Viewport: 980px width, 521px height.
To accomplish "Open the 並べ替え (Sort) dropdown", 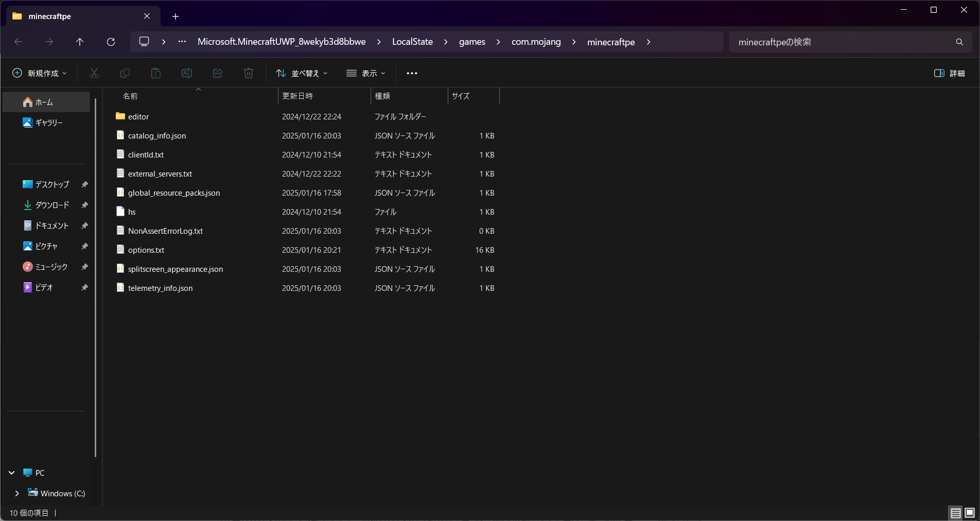I will click(302, 73).
